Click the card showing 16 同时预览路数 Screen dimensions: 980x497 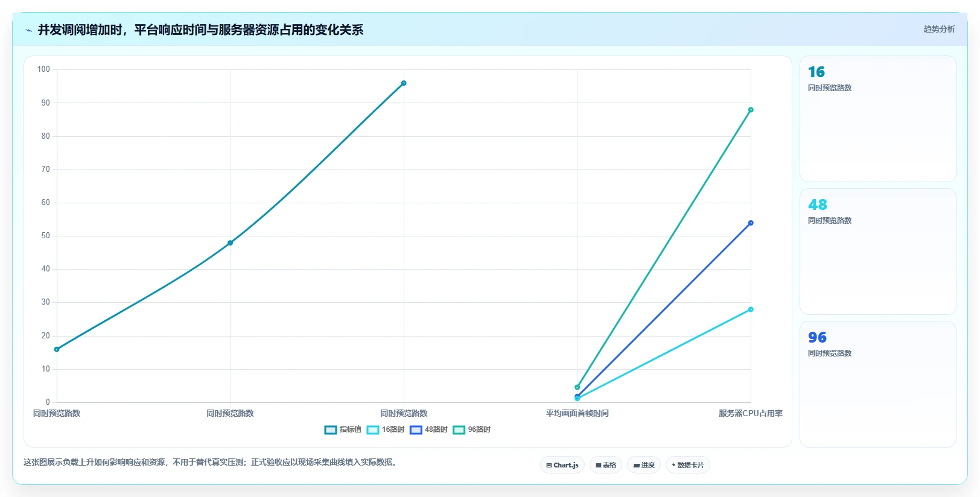point(878,119)
